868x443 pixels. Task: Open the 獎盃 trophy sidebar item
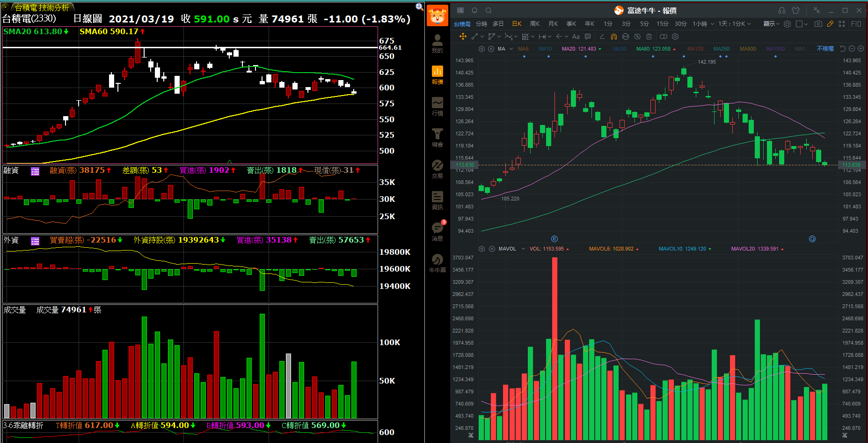[x=437, y=138]
